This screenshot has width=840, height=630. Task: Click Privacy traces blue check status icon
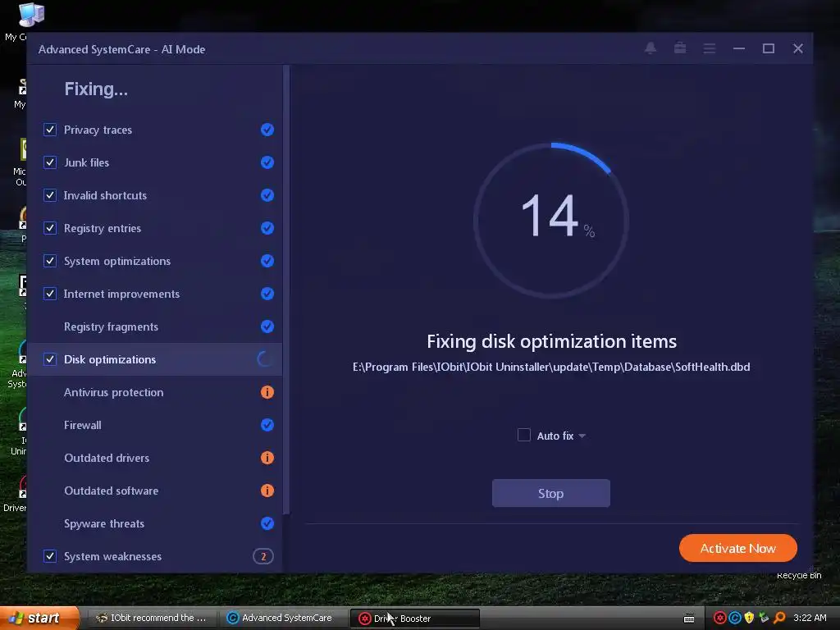tap(267, 130)
